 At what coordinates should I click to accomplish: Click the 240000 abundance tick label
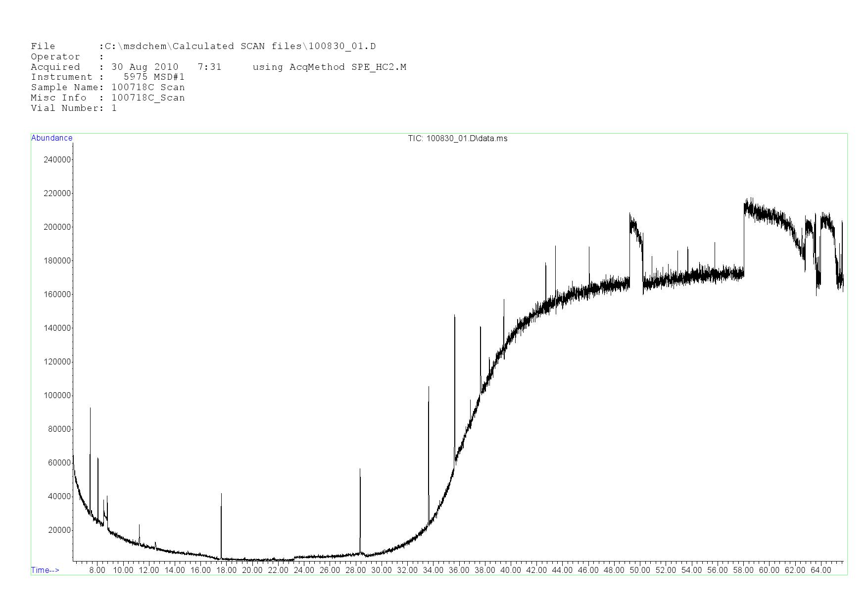pos(57,160)
